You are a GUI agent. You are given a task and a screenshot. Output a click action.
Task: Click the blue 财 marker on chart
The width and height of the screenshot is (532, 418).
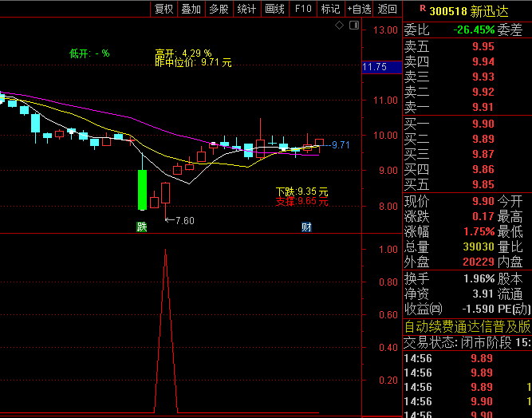tap(306, 227)
